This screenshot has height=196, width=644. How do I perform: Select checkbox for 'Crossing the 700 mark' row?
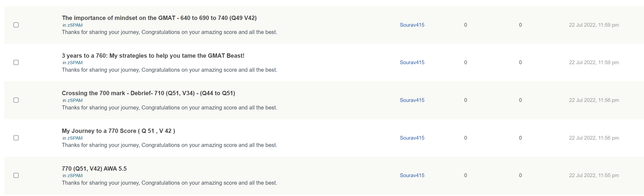(16, 100)
